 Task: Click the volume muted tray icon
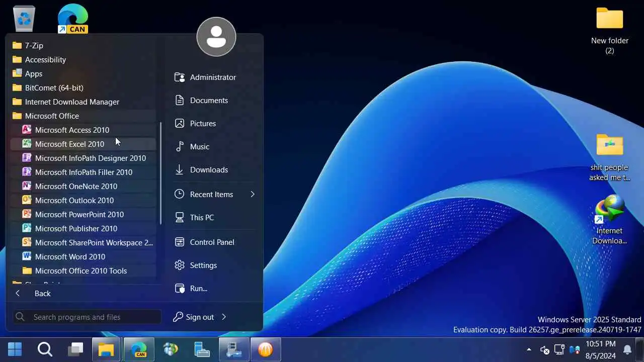pos(544,349)
